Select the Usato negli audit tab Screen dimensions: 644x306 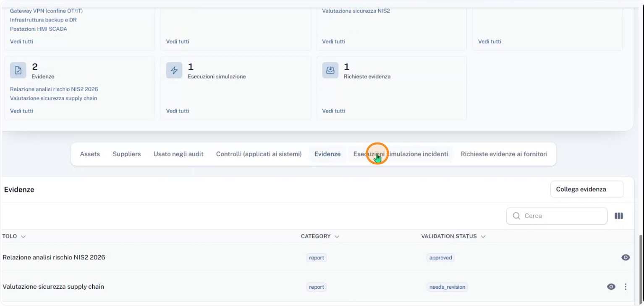178,154
